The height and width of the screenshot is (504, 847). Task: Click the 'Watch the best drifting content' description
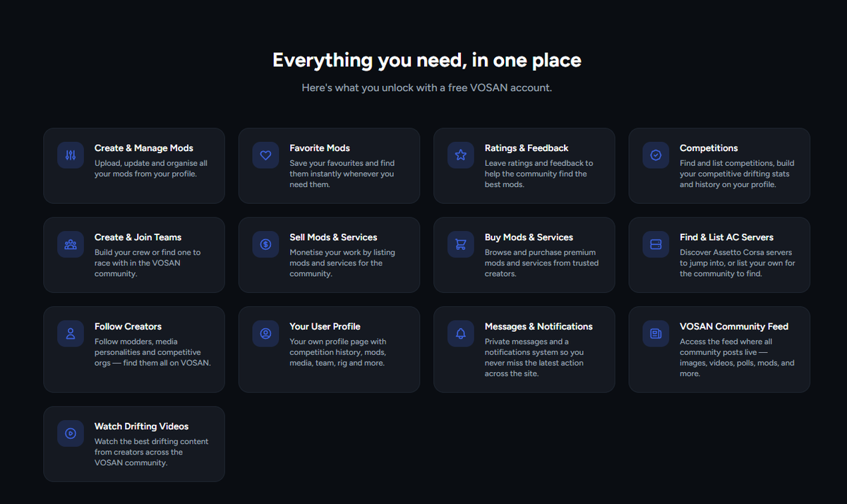(x=152, y=452)
